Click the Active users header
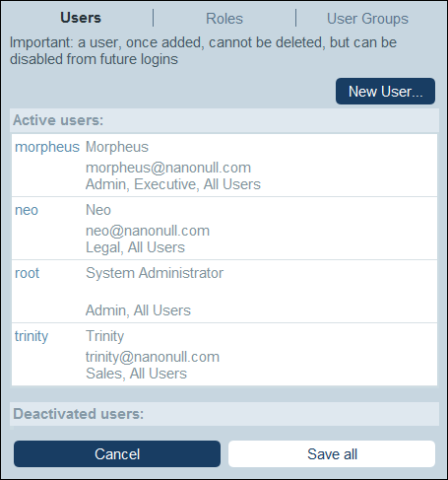 tap(224, 120)
